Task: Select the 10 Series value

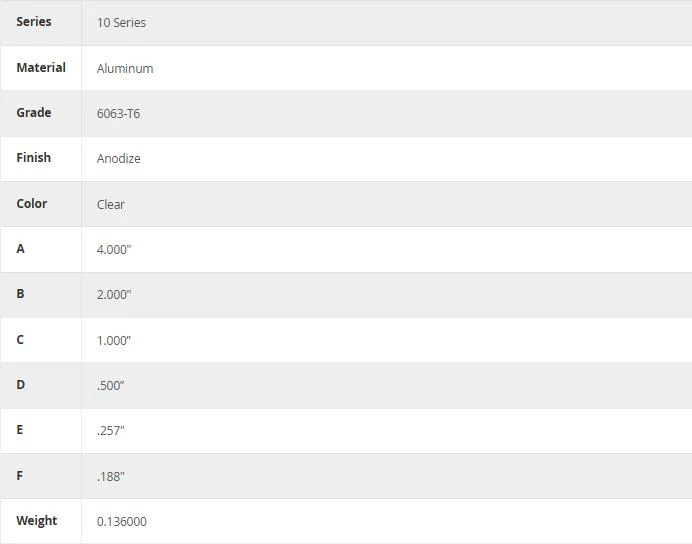Action: tap(121, 23)
